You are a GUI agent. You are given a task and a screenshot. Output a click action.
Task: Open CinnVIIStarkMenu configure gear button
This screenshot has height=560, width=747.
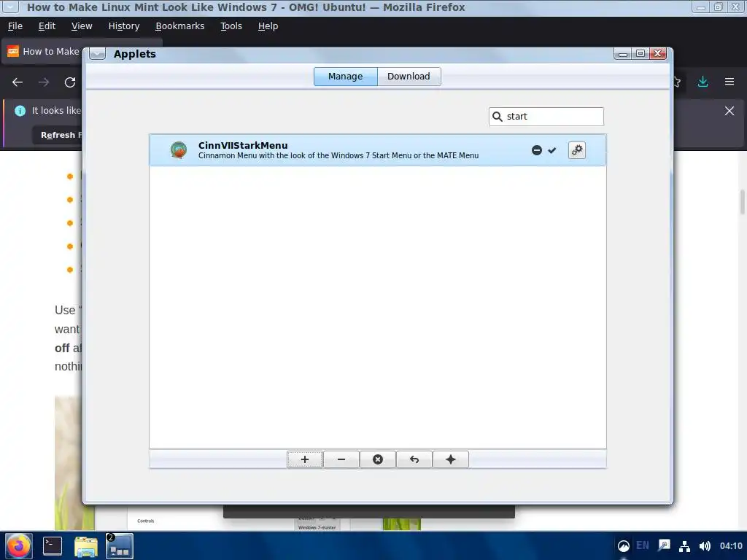pyautogui.click(x=576, y=150)
